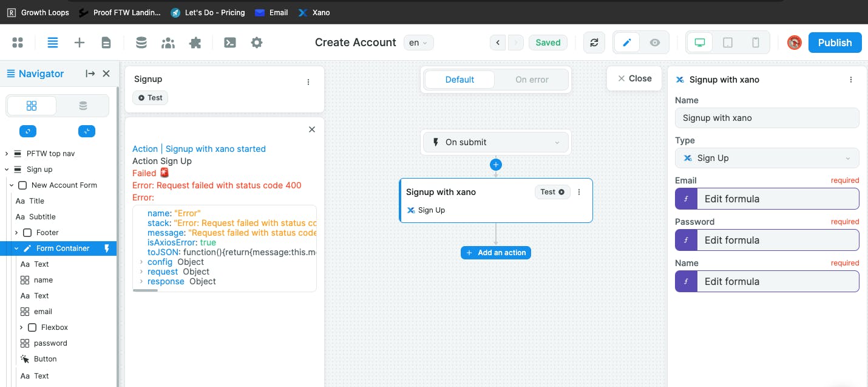Click the Publish button
Image resolution: width=868 pixels, height=387 pixels.
[835, 43]
